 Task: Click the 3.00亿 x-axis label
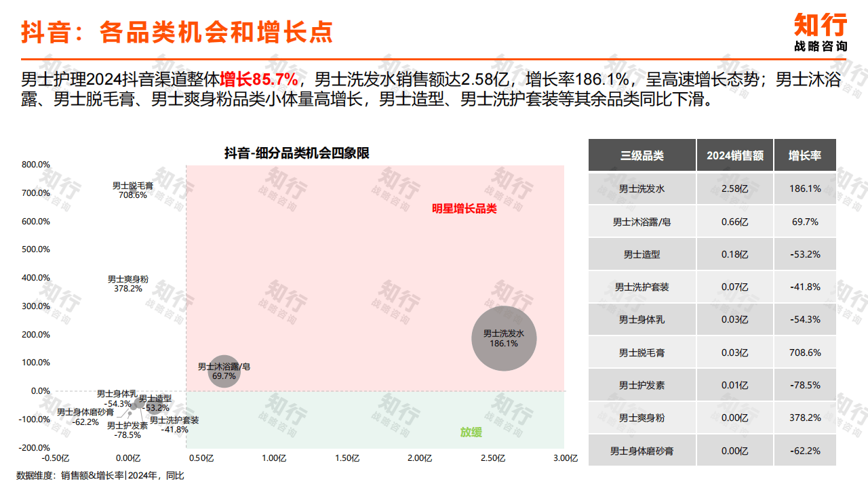click(x=564, y=458)
